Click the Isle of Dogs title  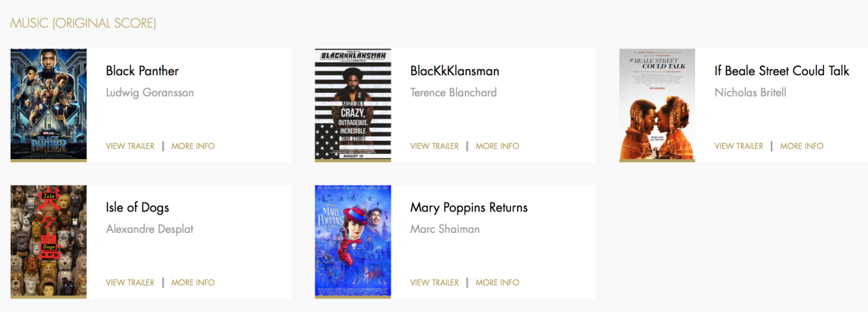tap(137, 207)
